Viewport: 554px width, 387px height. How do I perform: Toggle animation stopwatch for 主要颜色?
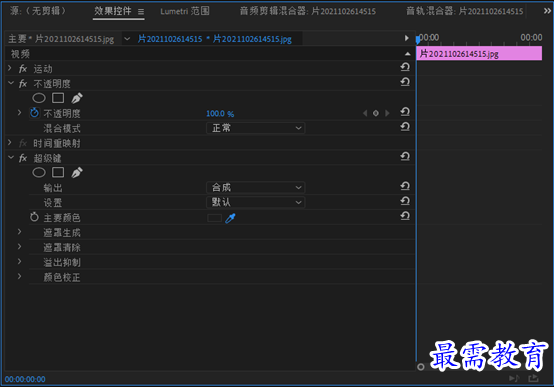(x=34, y=217)
